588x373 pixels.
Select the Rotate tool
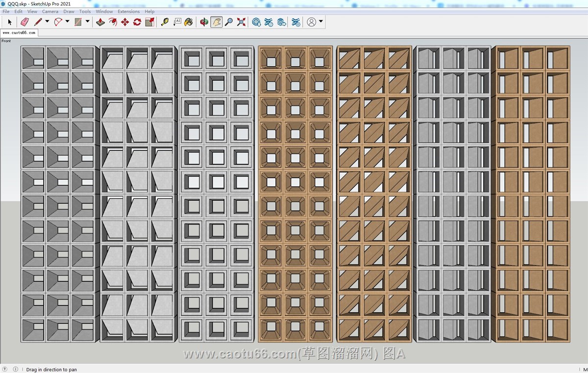pos(137,22)
